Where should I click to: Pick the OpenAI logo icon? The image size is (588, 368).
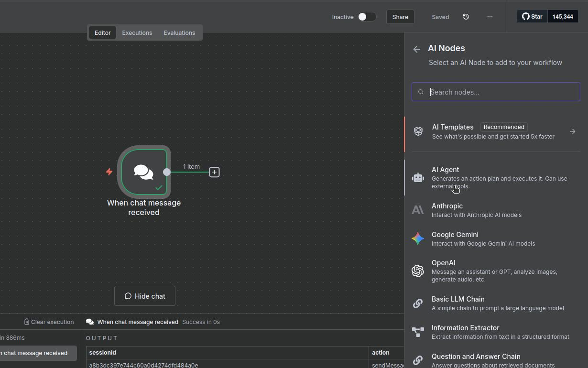coord(418,271)
